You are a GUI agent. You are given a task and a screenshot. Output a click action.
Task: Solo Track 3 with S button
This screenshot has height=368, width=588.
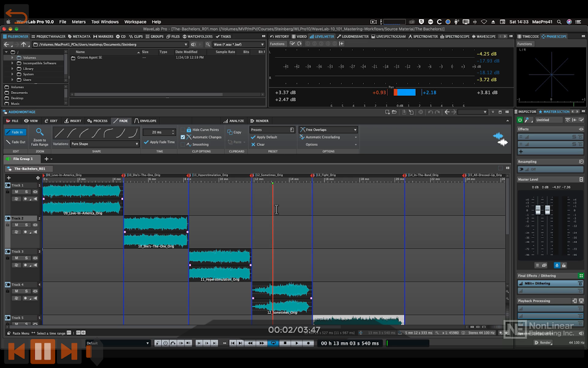pyautogui.click(x=26, y=258)
